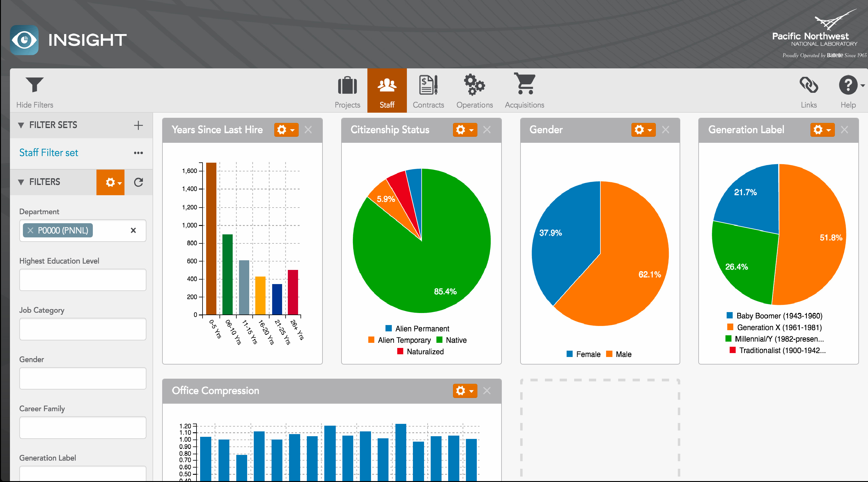This screenshot has width=868, height=482.
Task: Click the Gender filter input field
Action: click(83, 378)
